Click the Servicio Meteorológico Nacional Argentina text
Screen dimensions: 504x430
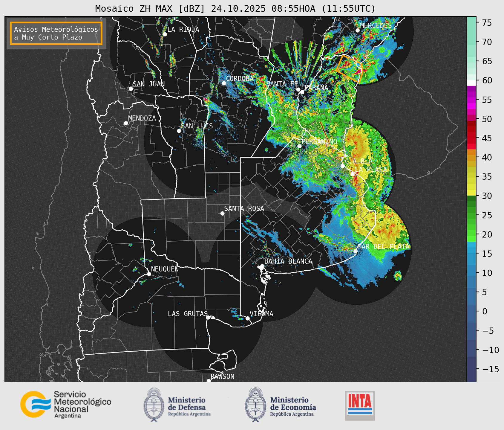coord(82,404)
